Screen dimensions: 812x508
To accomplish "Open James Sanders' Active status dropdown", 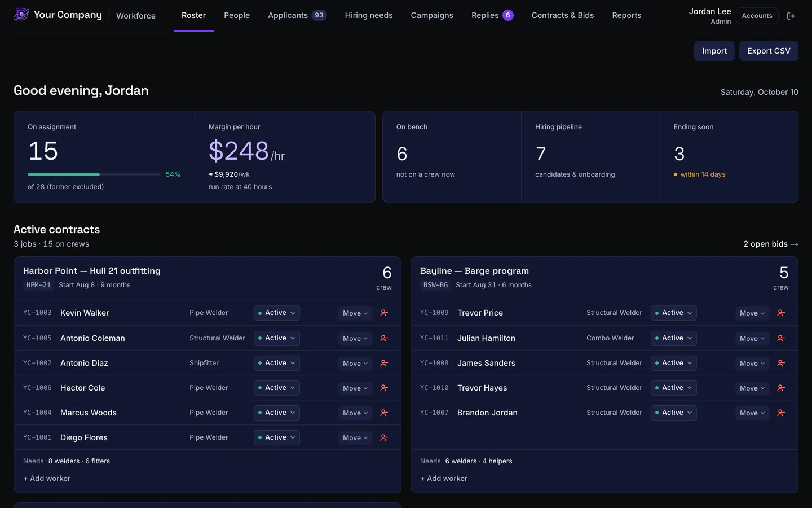I will 673,363.
